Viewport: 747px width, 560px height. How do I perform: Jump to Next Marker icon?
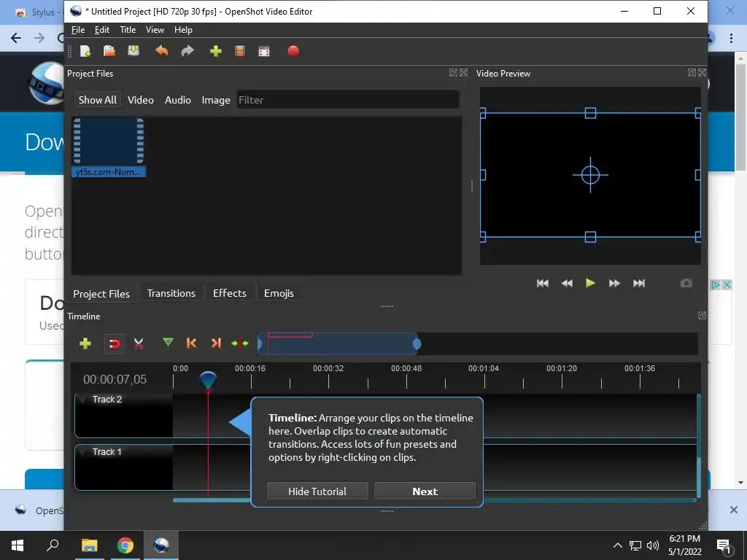pos(216,343)
